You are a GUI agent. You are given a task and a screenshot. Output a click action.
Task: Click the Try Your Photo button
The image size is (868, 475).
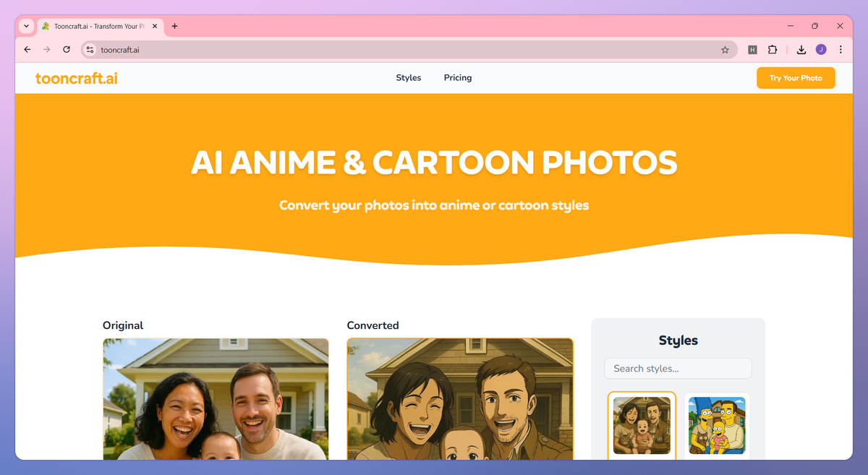tap(796, 78)
